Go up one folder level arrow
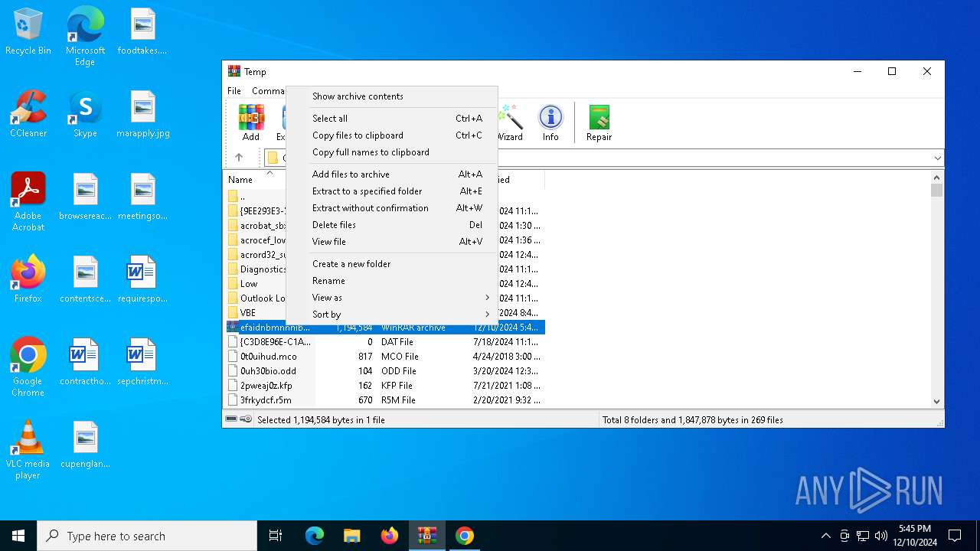Image resolution: width=980 pixels, height=551 pixels. click(x=239, y=158)
